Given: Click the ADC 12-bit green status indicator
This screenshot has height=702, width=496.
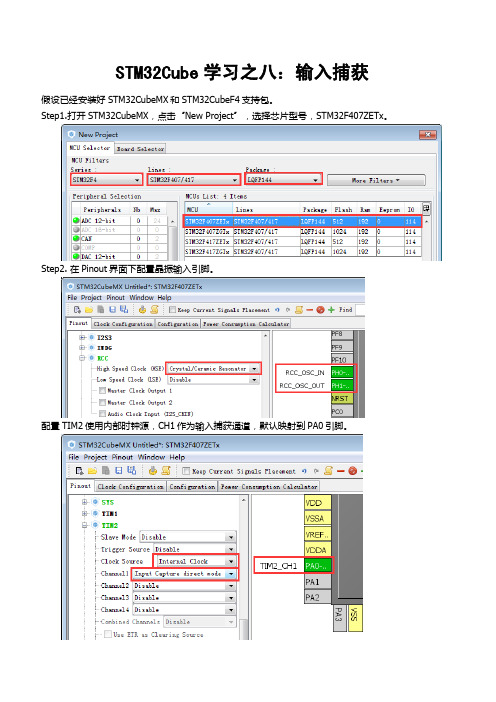Looking at the screenshot, I should (76, 220).
